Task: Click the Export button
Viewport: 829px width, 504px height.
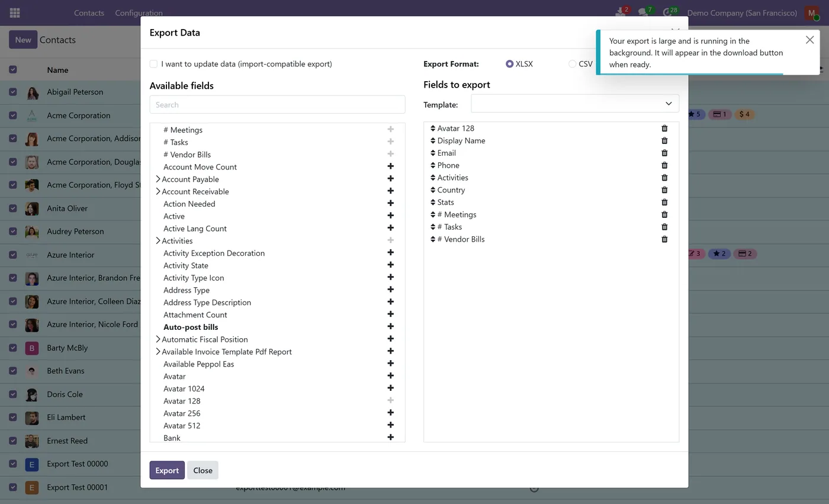Action: coord(167,470)
